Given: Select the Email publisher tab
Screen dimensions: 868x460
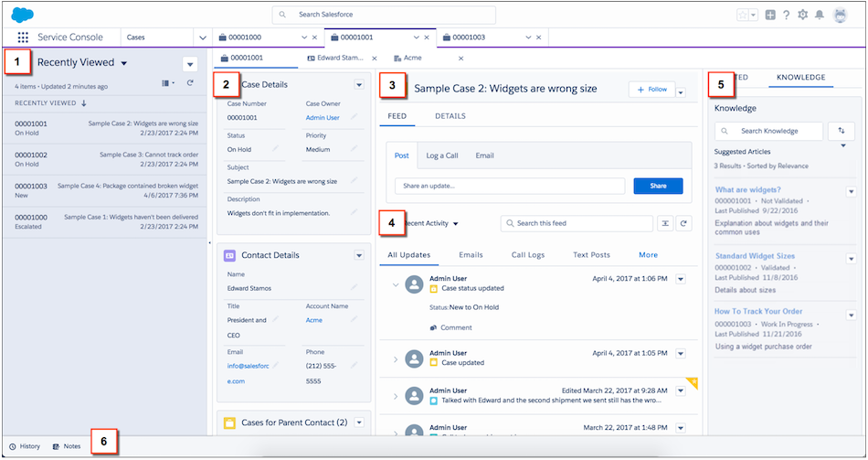Looking at the screenshot, I should pos(484,155).
